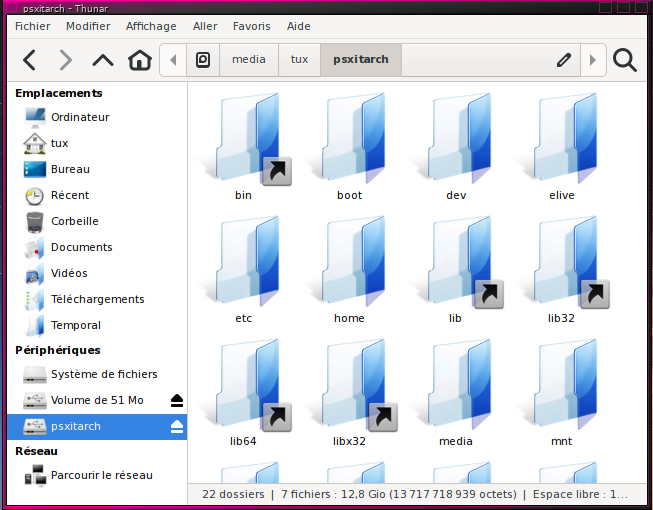Click the pencil icon to edit path
The height and width of the screenshot is (510, 653).
(564, 60)
